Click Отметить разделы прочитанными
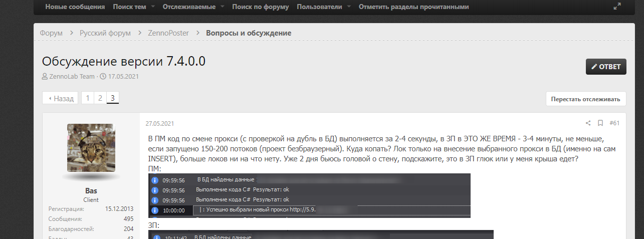The width and height of the screenshot is (644, 239). (x=414, y=7)
